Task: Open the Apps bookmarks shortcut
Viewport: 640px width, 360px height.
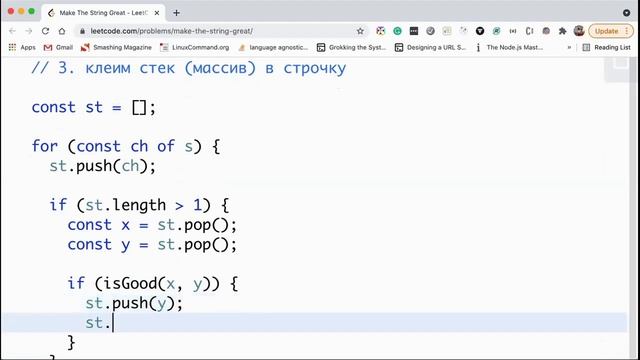Action: [x=22, y=47]
